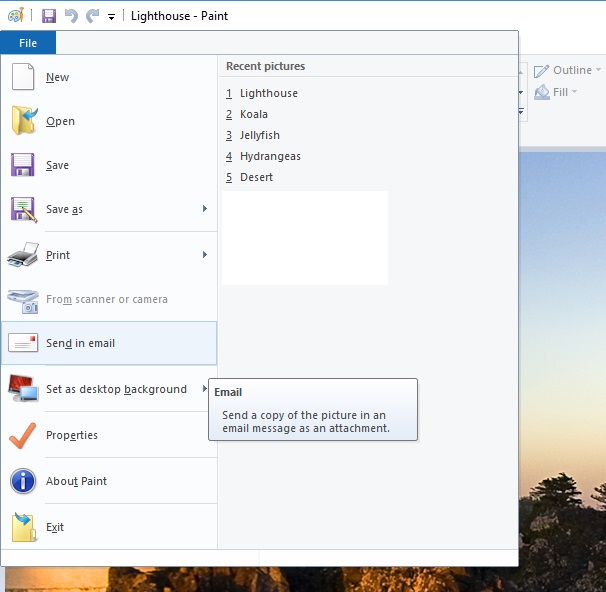
Task: Choose Set as desktop background label
Action: click(116, 389)
